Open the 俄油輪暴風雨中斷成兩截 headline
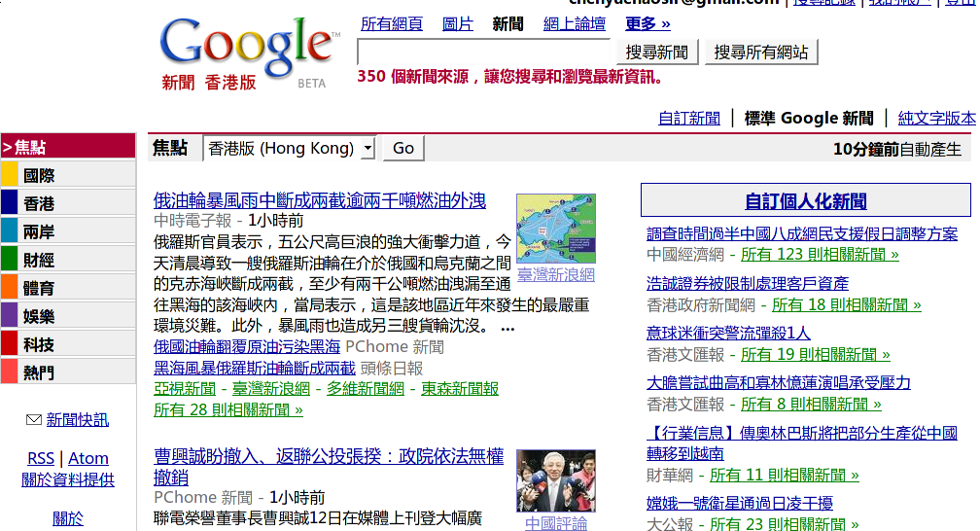 coord(319,200)
